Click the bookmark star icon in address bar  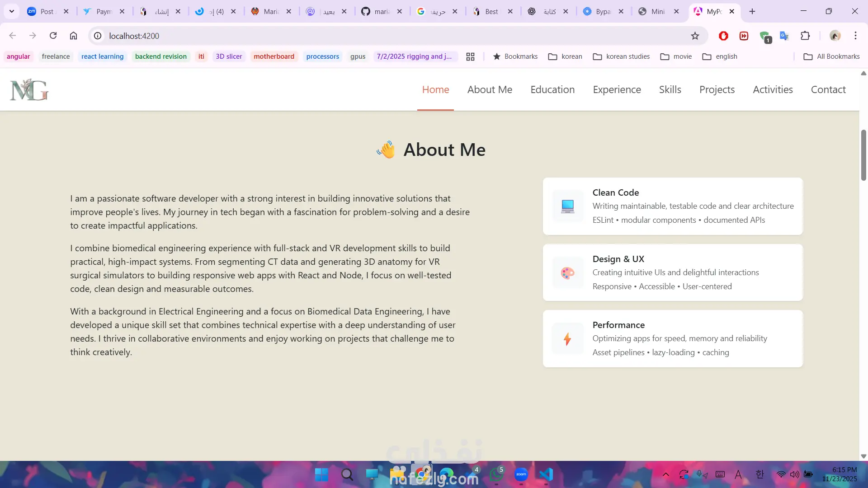(x=695, y=36)
